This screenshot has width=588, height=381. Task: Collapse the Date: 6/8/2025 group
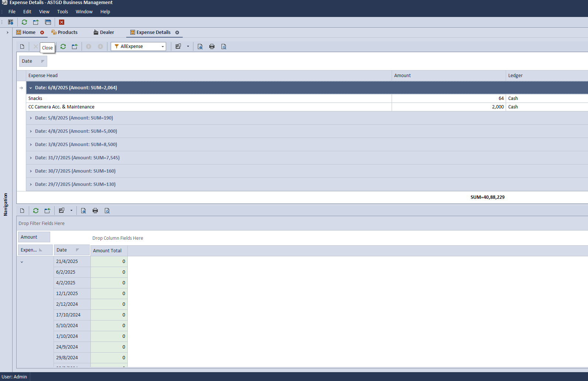coord(31,88)
